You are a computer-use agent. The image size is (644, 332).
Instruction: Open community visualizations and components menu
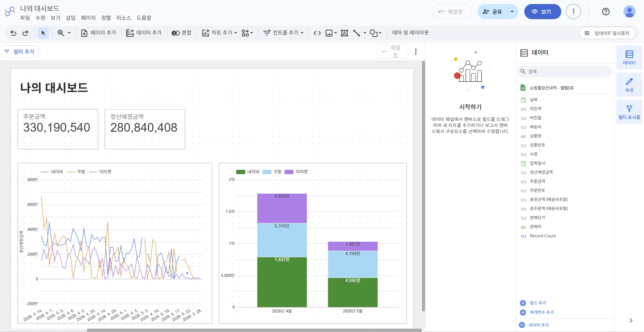tap(247, 33)
